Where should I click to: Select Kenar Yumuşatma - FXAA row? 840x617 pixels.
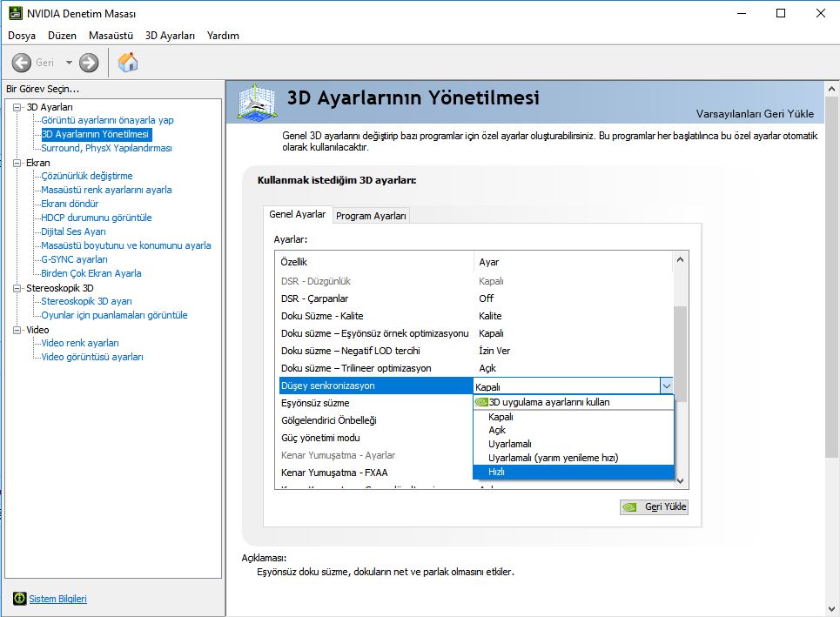[x=375, y=473]
